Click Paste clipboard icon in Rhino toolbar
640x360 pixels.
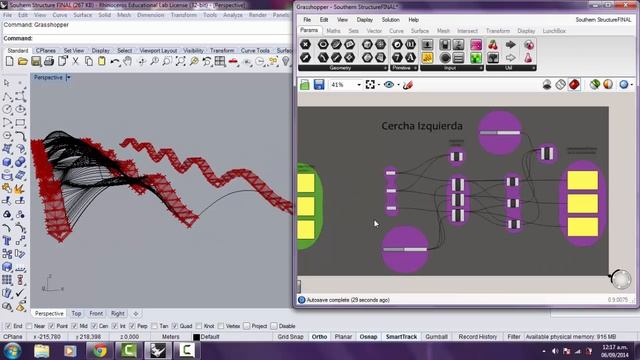(x=102, y=62)
